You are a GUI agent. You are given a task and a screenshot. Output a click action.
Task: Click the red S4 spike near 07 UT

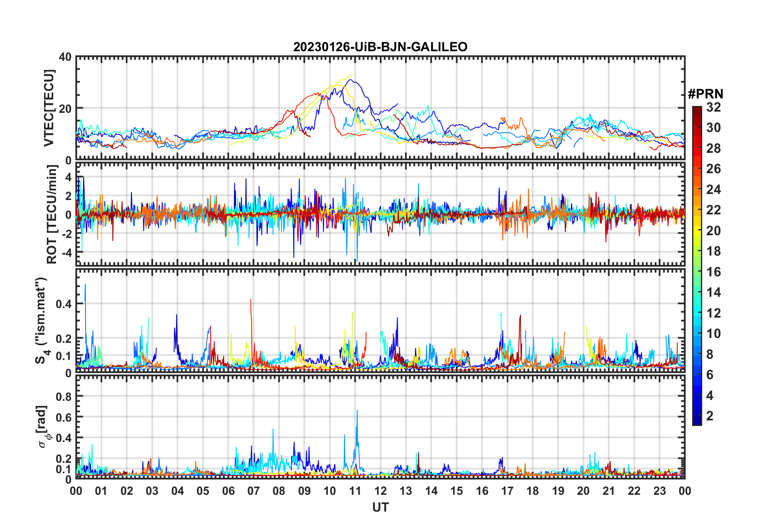(251, 300)
